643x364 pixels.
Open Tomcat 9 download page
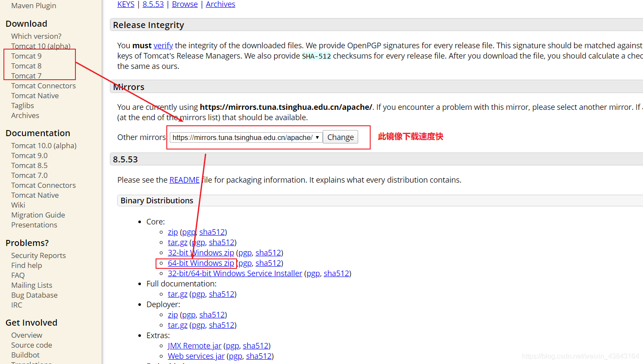coord(26,56)
